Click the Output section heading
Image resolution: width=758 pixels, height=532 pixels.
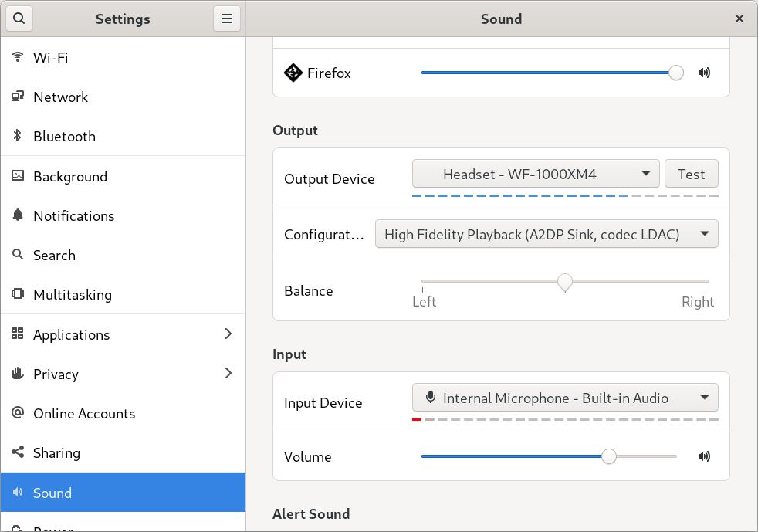click(295, 130)
